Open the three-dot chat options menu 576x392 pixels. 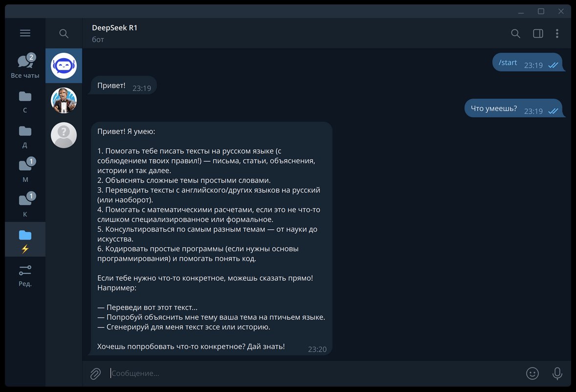click(557, 33)
